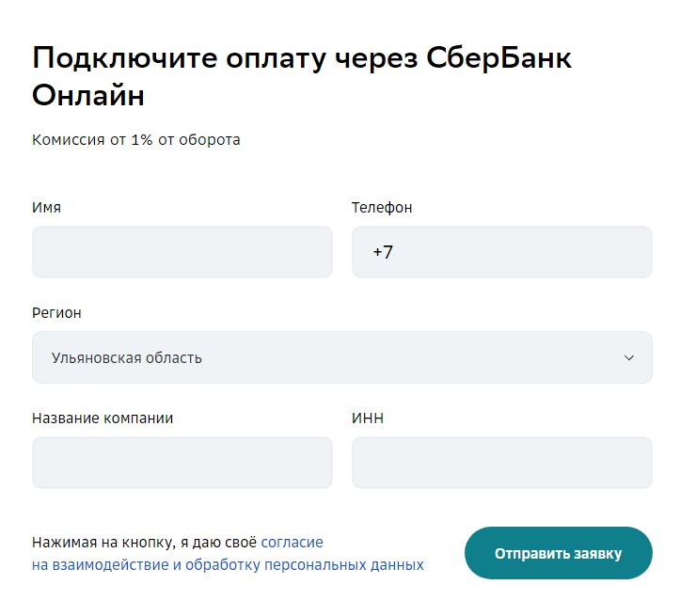Open the согласие link
The height and width of the screenshot is (616, 696).
pos(292,543)
